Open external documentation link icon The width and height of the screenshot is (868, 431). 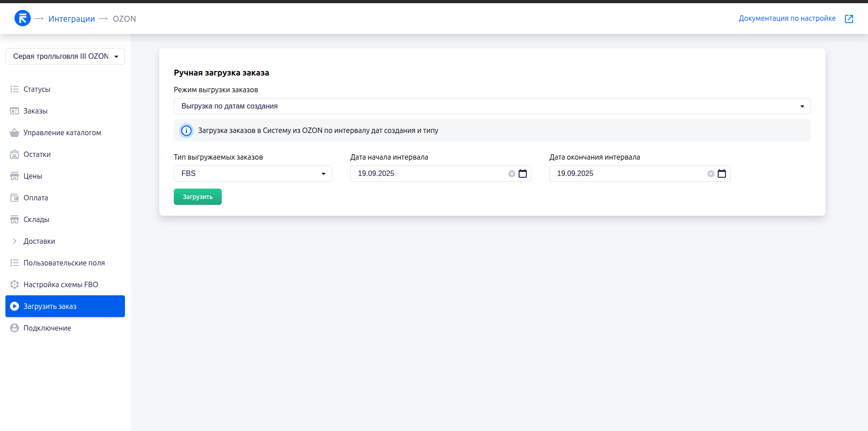click(849, 19)
